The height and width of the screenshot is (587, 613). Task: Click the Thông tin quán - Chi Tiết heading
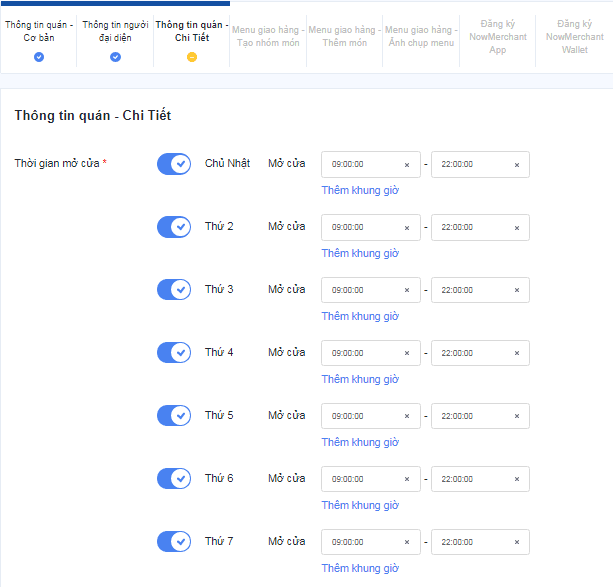(x=93, y=115)
